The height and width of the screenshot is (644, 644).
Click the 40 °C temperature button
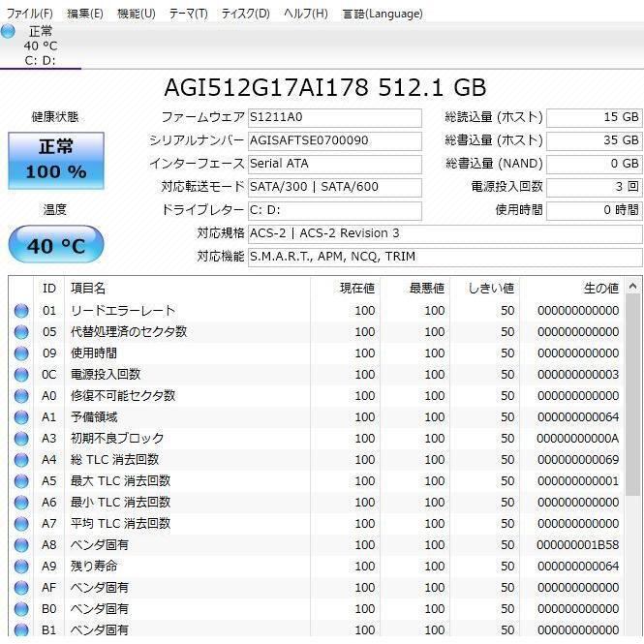point(55,245)
